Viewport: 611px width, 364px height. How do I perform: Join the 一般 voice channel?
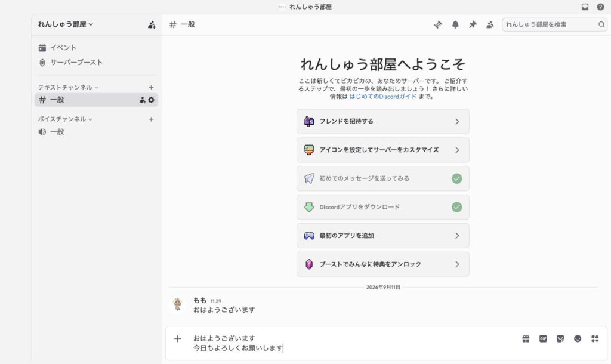pyautogui.click(x=96, y=132)
